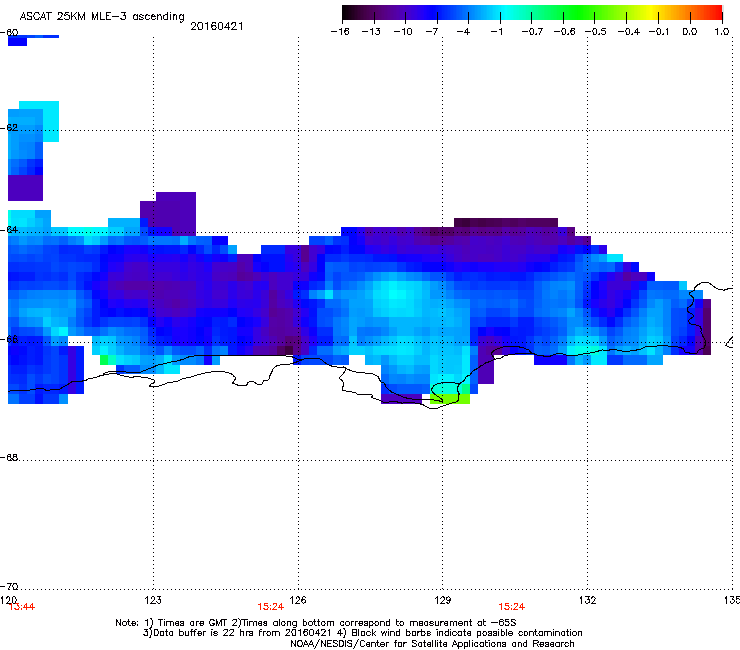Viewport: 740px width, 650px height.
Task: Click the NOAA/NESDIS credit line
Action: tap(432, 644)
